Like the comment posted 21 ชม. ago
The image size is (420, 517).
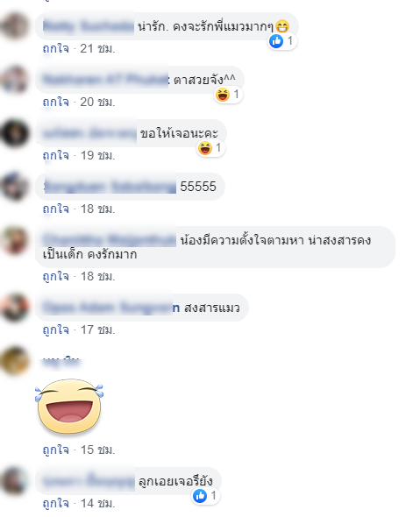(56, 48)
